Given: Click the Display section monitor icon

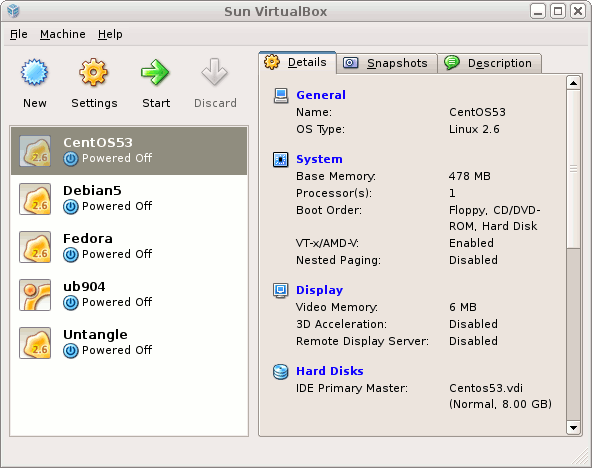Looking at the screenshot, I should [281, 291].
